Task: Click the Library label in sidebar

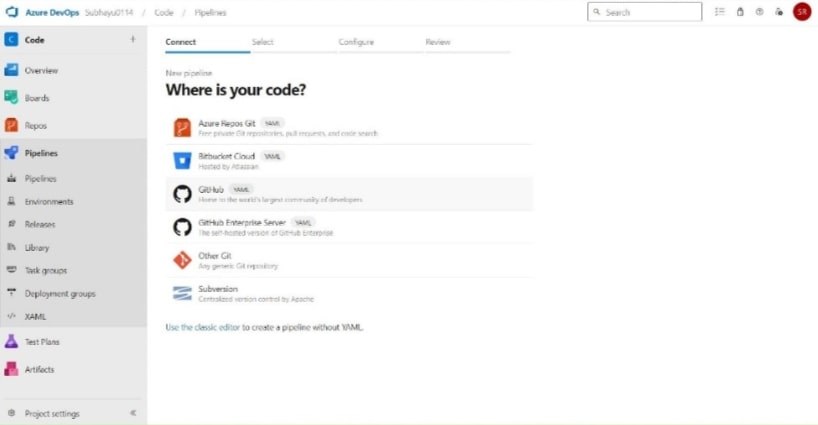Action: pos(37,248)
